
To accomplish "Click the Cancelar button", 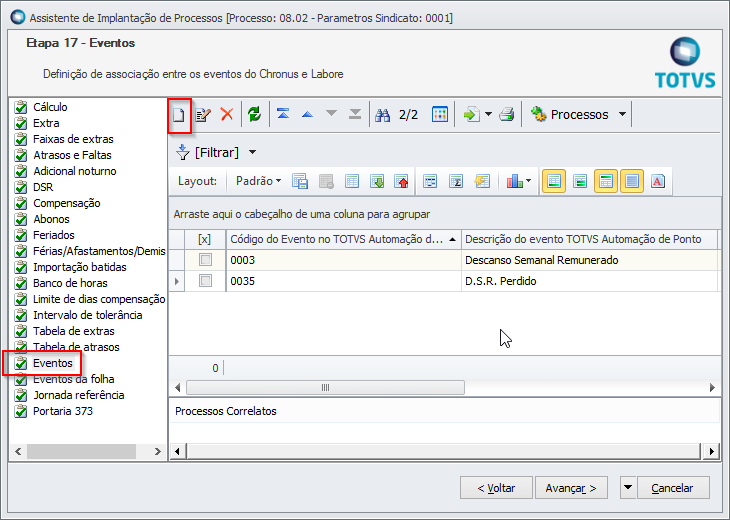I will click(673, 488).
